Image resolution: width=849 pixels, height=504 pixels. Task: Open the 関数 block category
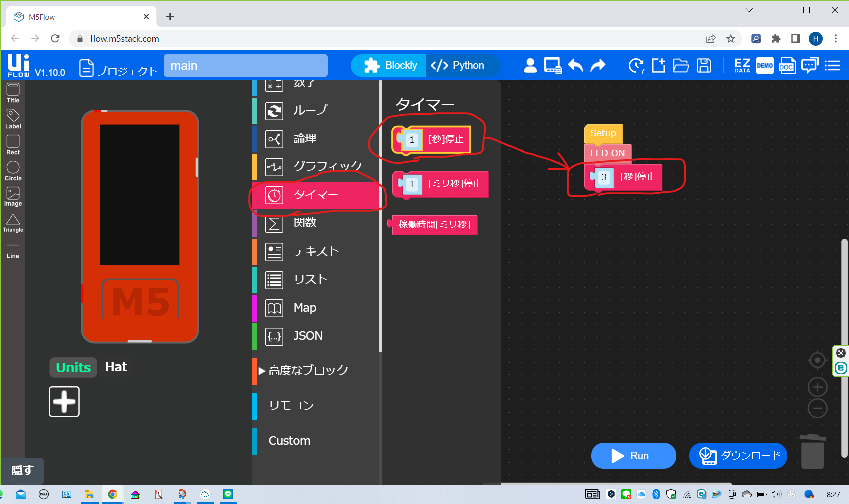pyautogui.click(x=315, y=223)
